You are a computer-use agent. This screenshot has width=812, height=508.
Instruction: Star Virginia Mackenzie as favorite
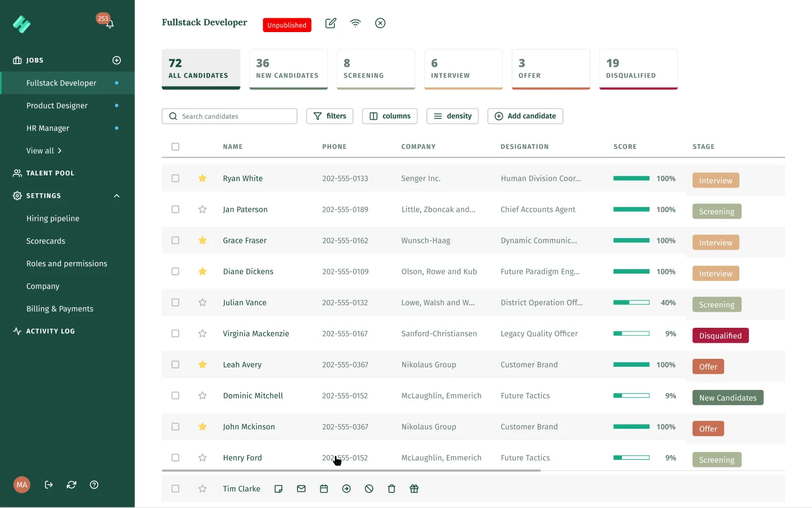tap(202, 333)
